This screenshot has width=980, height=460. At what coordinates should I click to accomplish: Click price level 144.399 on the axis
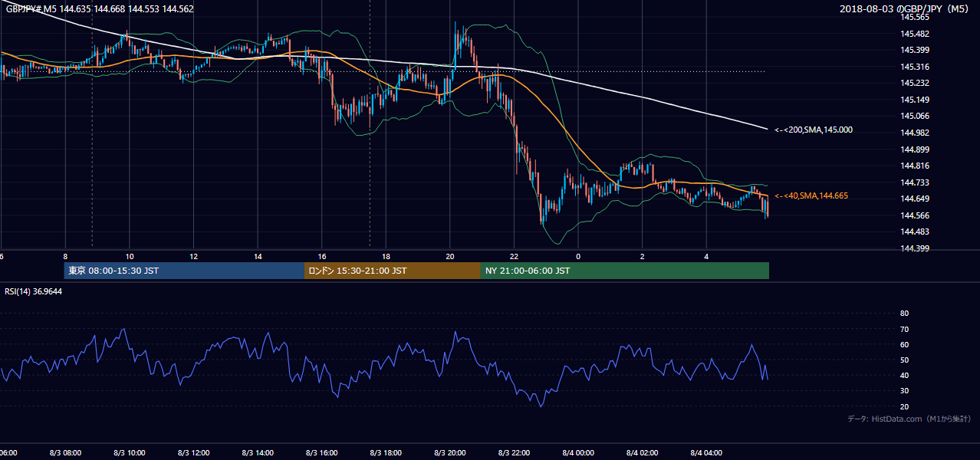[x=914, y=248]
